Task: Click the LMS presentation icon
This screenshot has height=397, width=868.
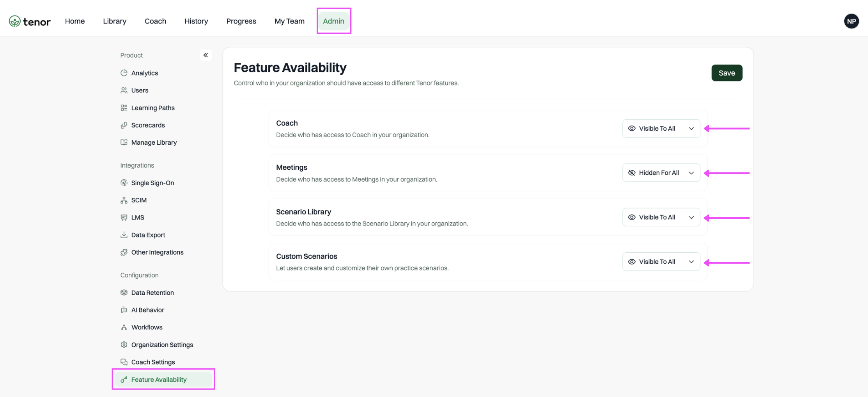Action: click(124, 218)
